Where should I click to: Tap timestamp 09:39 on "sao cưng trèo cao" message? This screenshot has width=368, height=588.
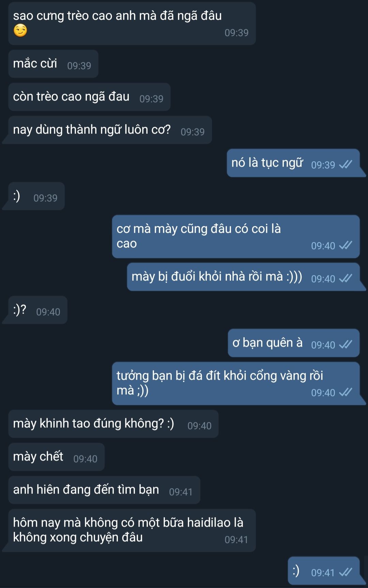(x=236, y=33)
